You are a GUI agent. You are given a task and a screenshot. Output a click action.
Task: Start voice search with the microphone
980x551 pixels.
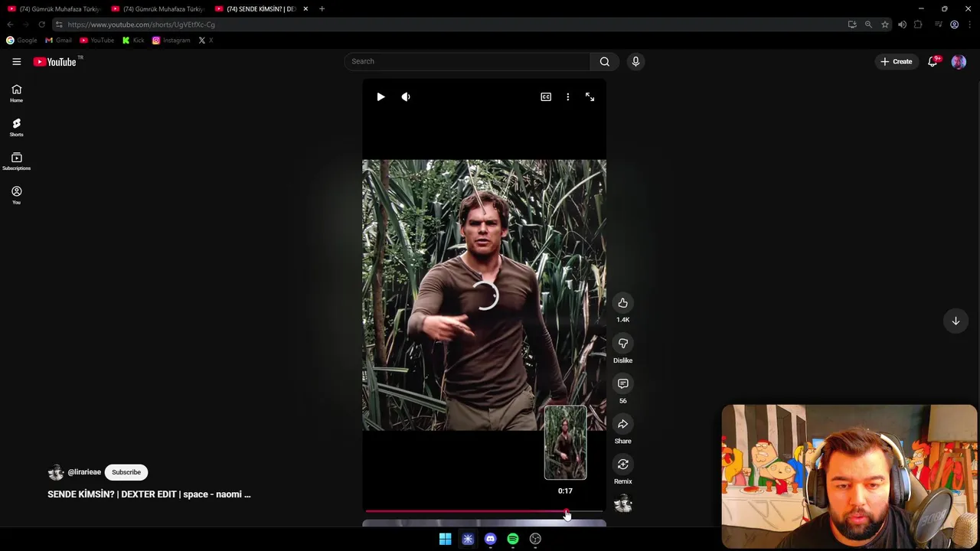[x=635, y=61]
